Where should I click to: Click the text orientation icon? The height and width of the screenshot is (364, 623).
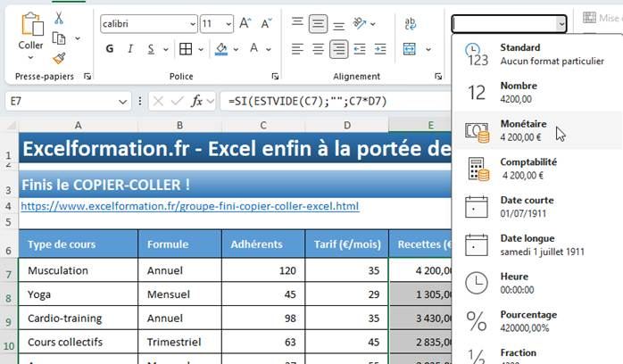click(x=360, y=23)
